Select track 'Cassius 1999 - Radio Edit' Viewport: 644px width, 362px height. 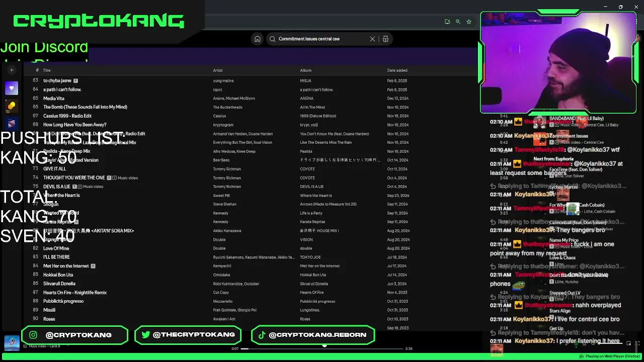pos(67,116)
